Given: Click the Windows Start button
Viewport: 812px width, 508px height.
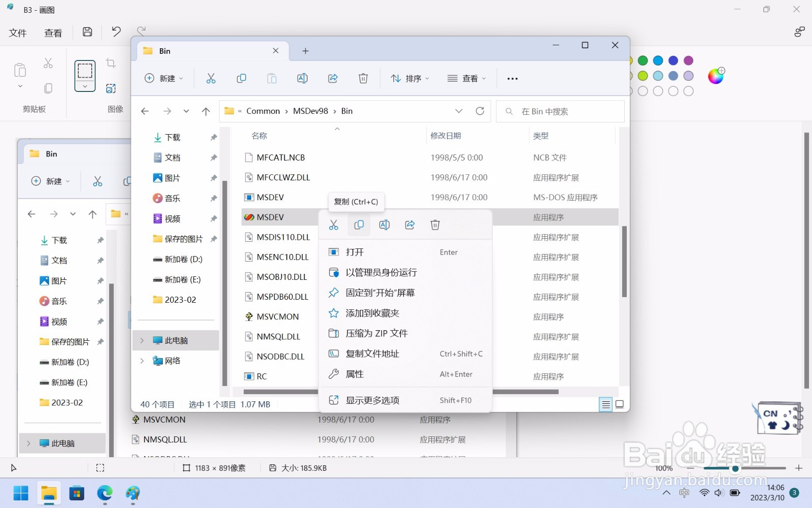Looking at the screenshot, I should pyautogui.click(x=21, y=493).
